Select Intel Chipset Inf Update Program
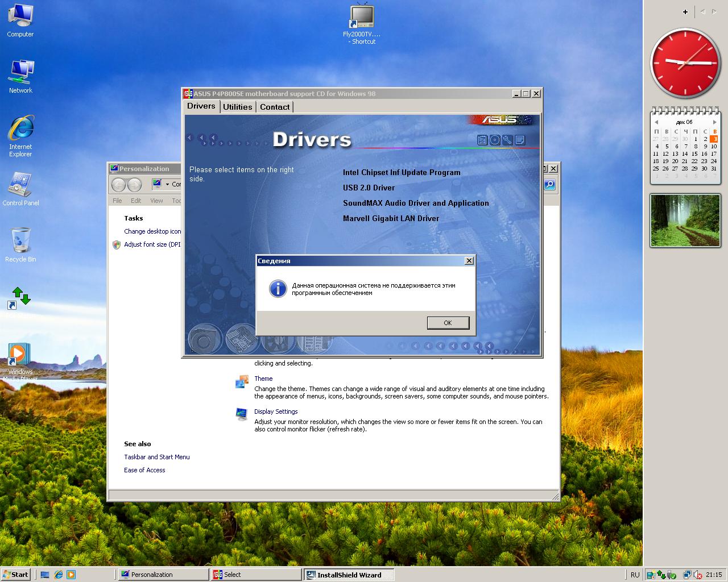The height and width of the screenshot is (582, 728). click(402, 172)
